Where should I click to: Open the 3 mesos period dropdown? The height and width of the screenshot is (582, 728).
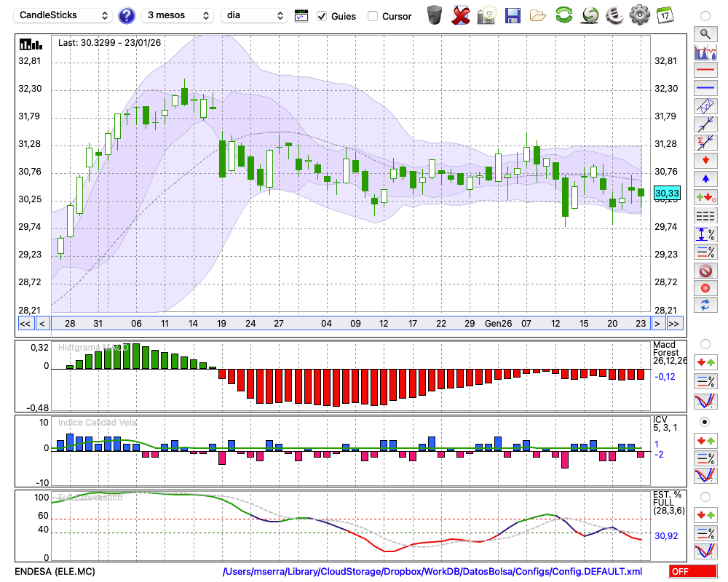177,15
